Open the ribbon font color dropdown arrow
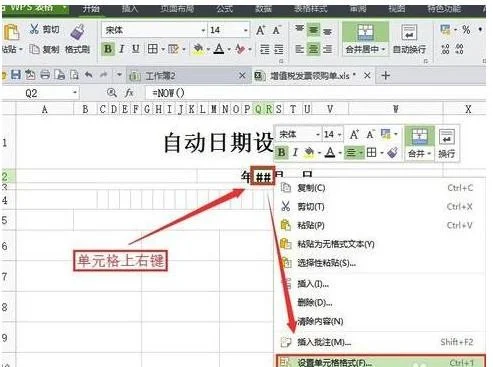The height and width of the screenshot is (367, 493). (229, 49)
